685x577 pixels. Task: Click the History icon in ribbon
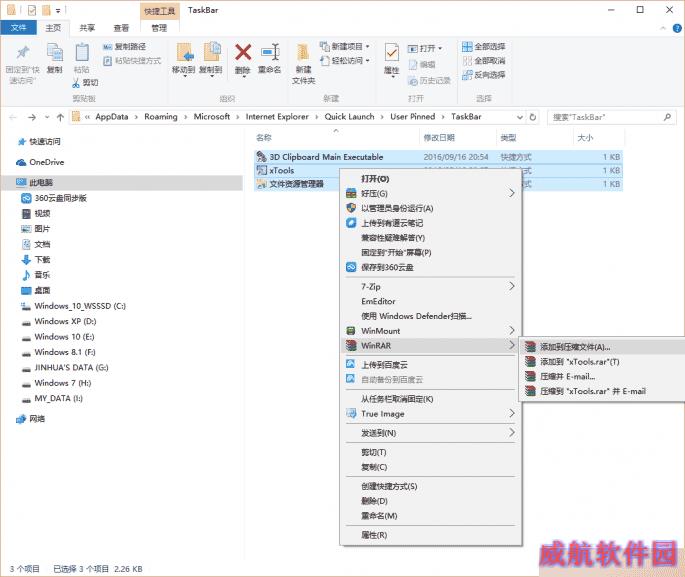[413, 81]
